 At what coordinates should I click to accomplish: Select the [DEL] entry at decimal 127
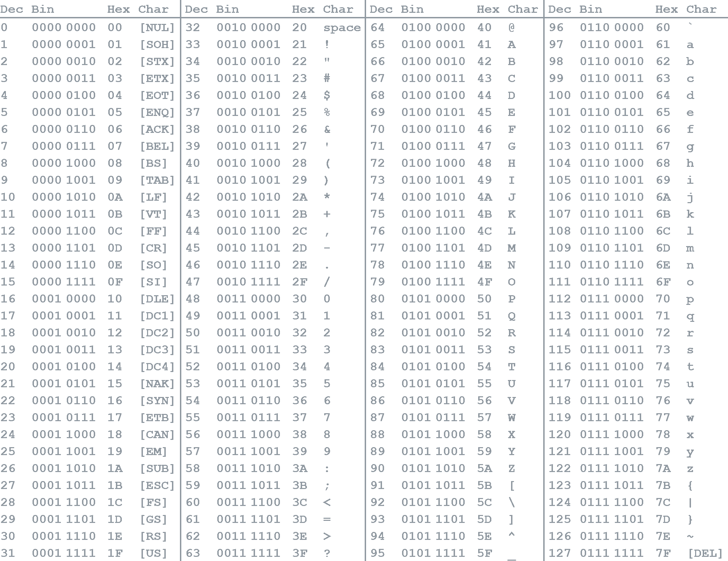(705, 553)
